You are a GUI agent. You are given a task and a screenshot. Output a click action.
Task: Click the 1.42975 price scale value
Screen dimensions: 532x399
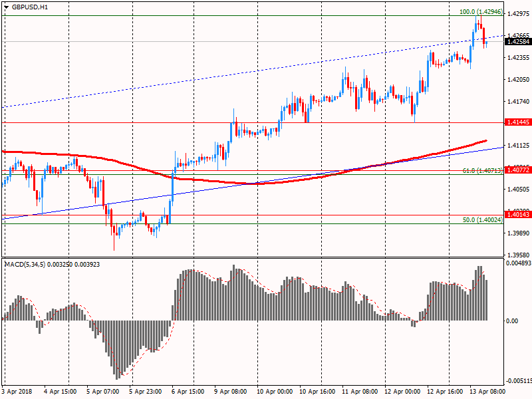519,13
